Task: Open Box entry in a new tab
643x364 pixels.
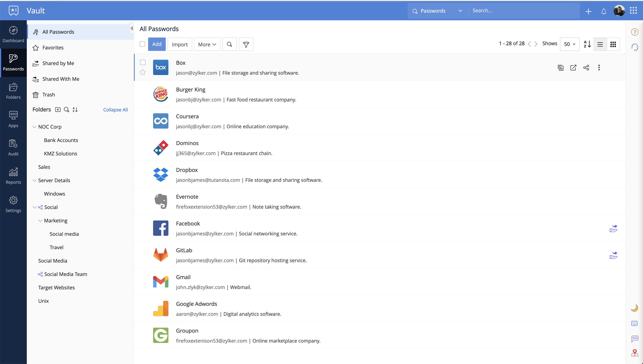Action: [574, 68]
